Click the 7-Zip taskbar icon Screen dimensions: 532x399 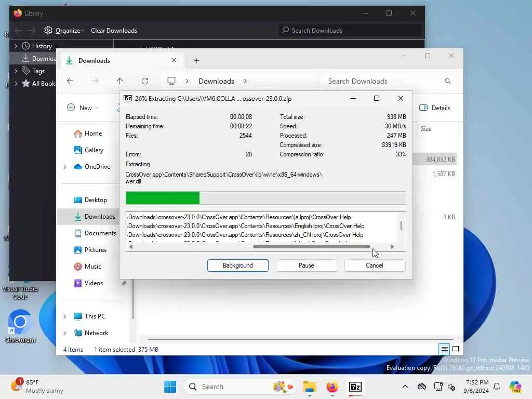pyautogui.click(x=355, y=387)
